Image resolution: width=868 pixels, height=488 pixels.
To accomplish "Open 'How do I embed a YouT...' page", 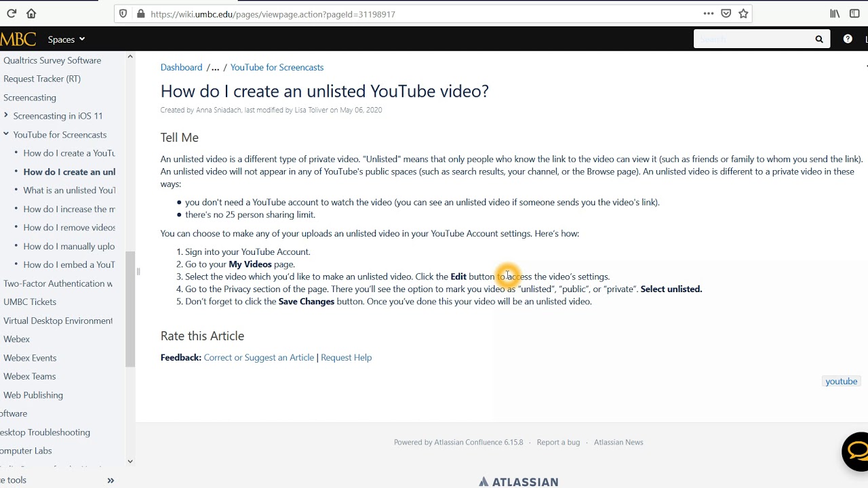I will pos(69,265).
